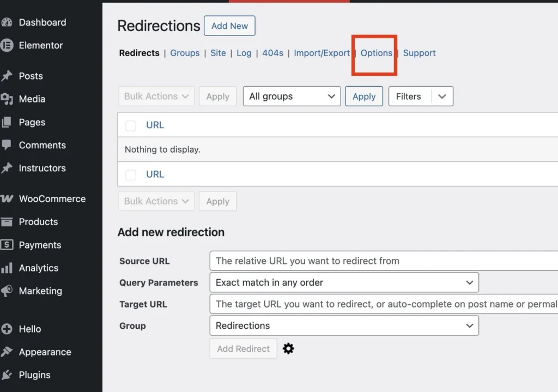
Task: Click the Plugins plug icon
Action: 7,375
